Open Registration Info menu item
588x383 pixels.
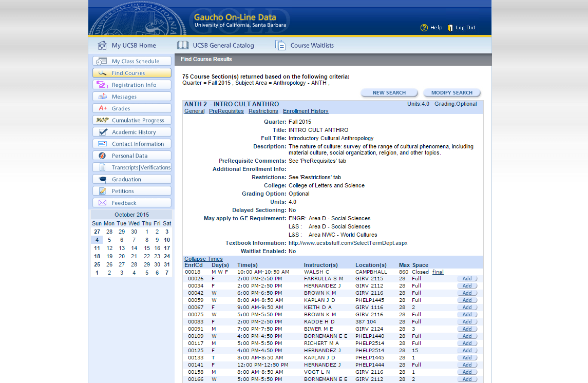click(x=132, y=85)
